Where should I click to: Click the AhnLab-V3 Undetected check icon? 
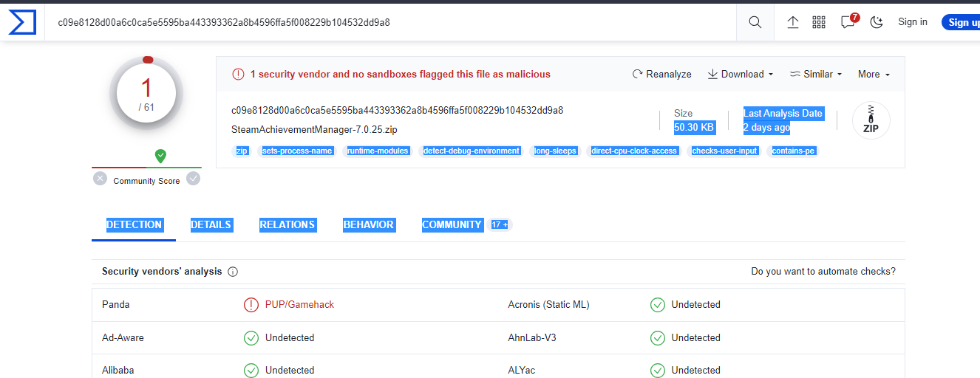(x=658, y=337)
